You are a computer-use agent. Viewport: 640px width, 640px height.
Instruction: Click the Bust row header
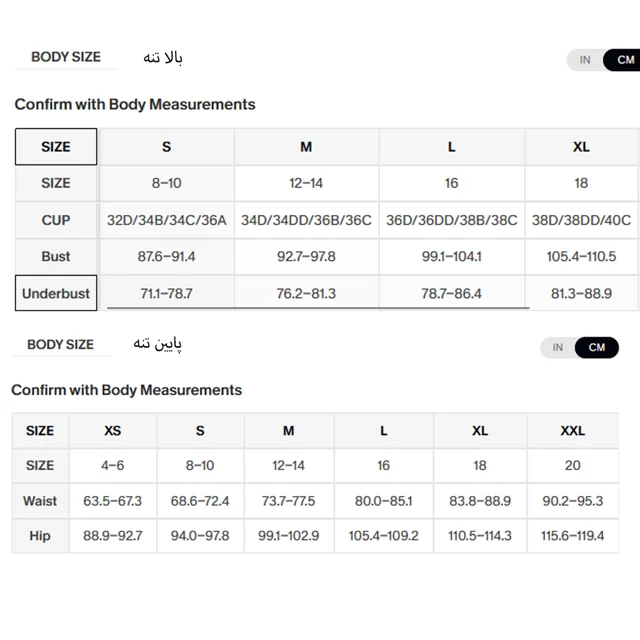(x=56, y=256)
